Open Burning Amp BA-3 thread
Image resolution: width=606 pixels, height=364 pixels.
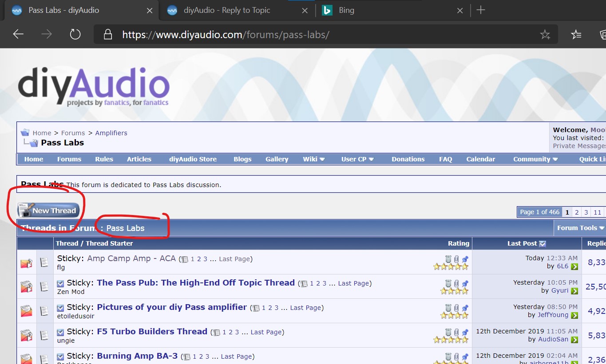(137, 356)
